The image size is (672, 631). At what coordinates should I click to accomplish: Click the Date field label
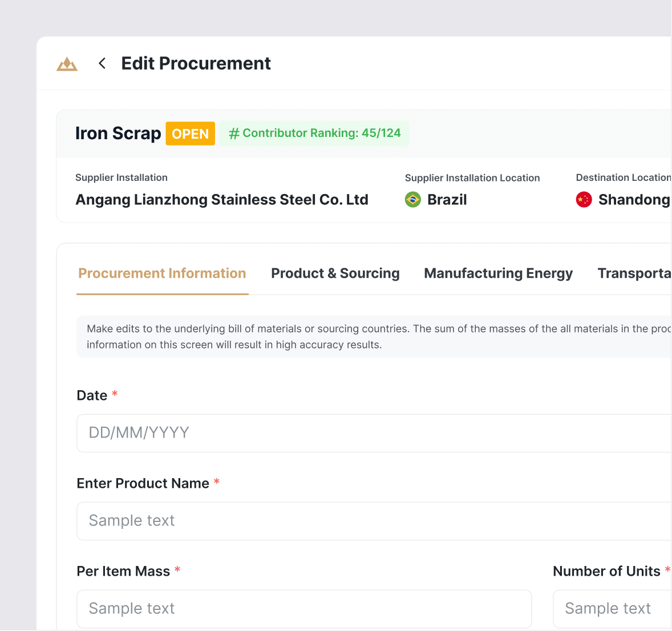pos(92,395)
